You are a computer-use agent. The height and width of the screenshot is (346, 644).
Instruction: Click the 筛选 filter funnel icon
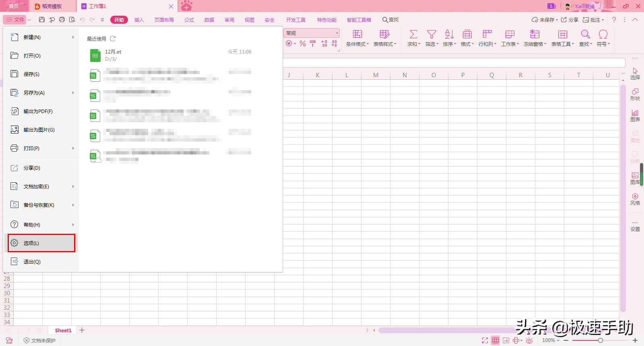431,35
